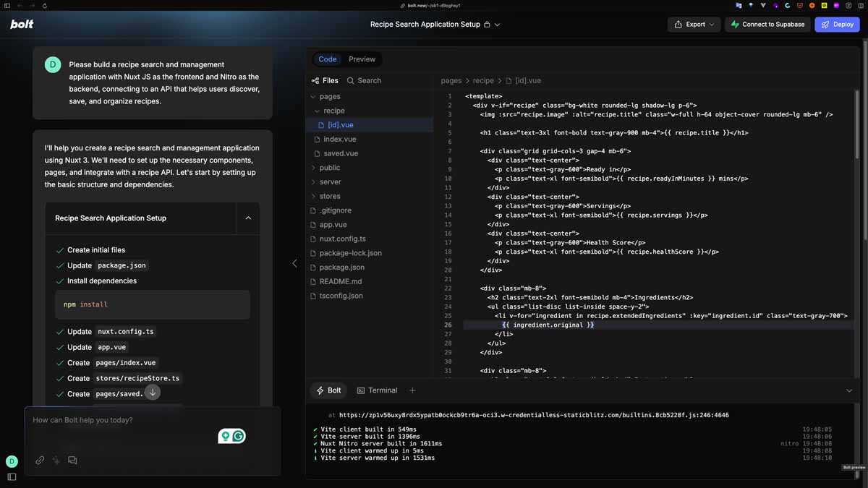Click the scroll-to-bottom arrow in chat
Image resolution: width=868 pixels, height=488 pixels.
(x=152, y=393)
